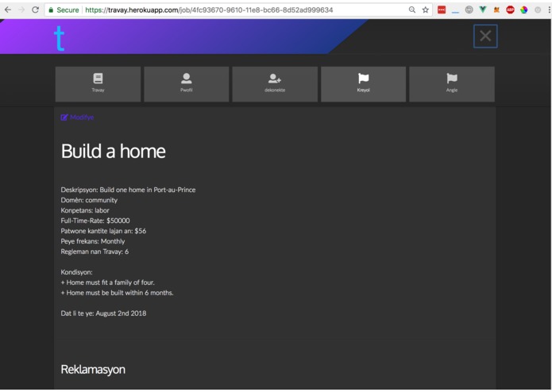The height and width of the screenshot is (392, 552).
Task: Select the 'Deskripsyon: Build one home in Port-au-Prince' line
Action: tap(128, 190)
